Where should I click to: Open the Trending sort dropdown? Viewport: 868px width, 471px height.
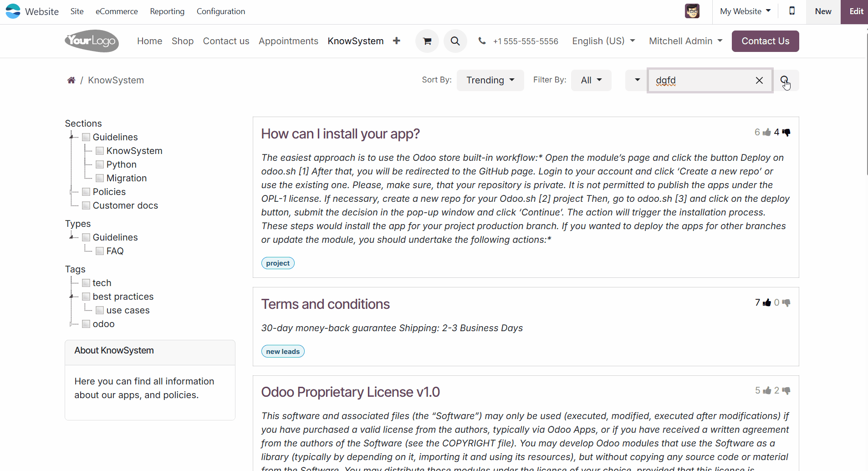(x=490, y=80)
